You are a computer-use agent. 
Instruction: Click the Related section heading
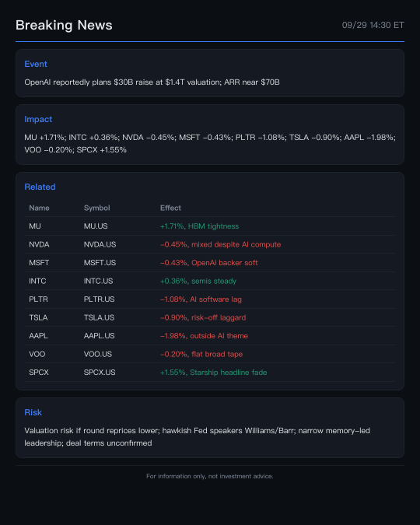click(40, 187)
